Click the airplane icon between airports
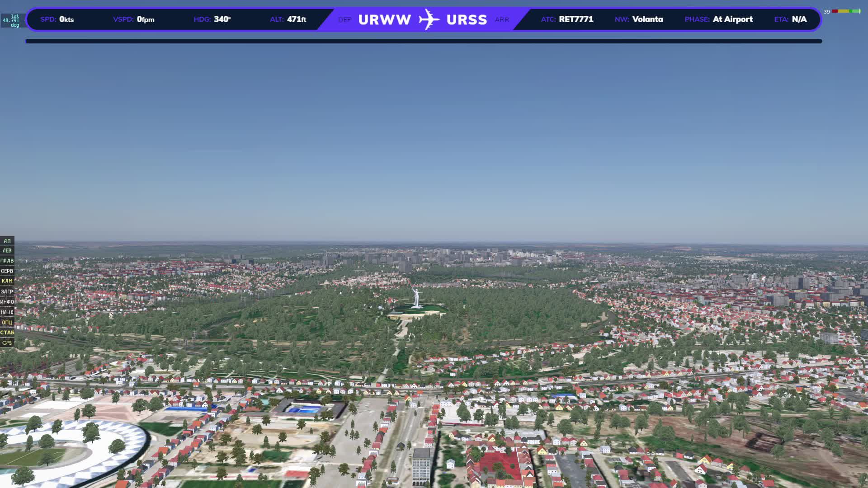Screen dimensions: 868x488 (x=429, y=19)
